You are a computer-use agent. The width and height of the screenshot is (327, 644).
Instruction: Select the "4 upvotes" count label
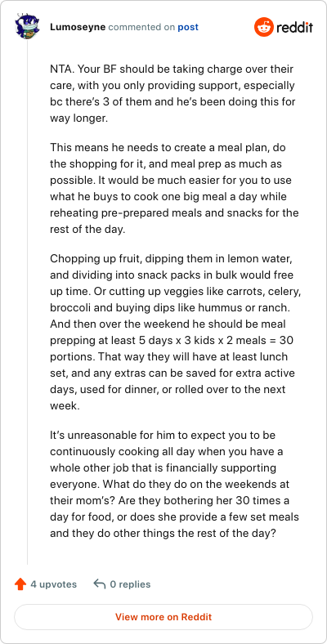click(53, 584)
